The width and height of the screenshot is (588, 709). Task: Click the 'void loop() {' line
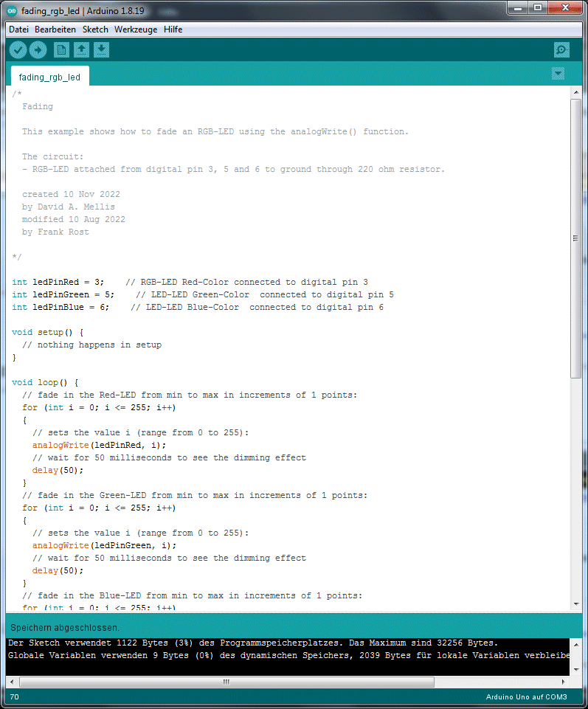click(x=45, y=382)
